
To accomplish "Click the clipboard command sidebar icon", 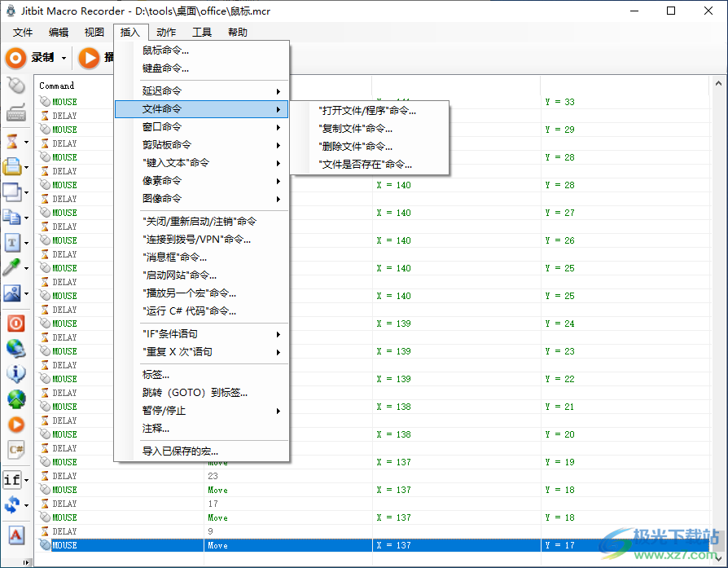I will [12, 166].
